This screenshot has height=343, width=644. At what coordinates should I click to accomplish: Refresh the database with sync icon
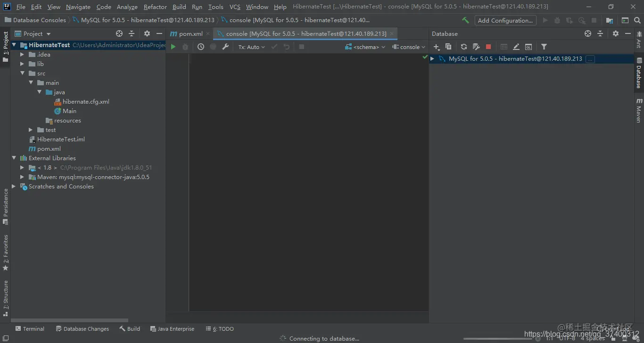point(464,47)
